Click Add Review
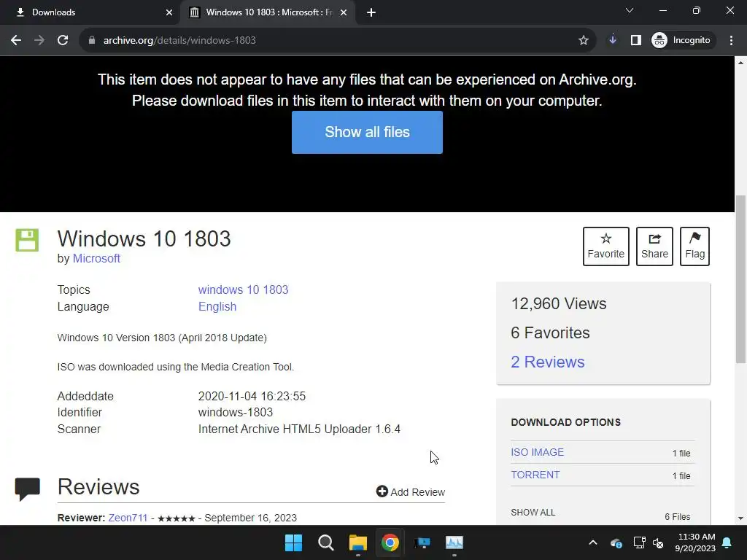The width and height of the screenshot is (747, 560). [x=411, y=492]
